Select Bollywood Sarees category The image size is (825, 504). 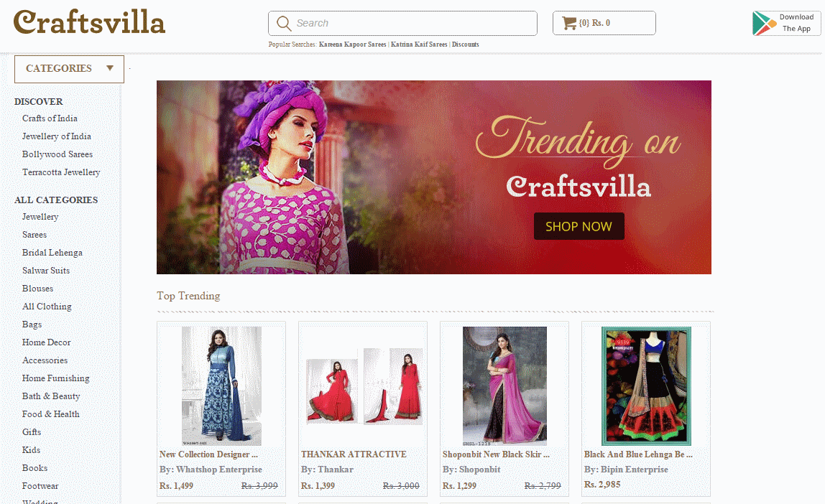57,154
